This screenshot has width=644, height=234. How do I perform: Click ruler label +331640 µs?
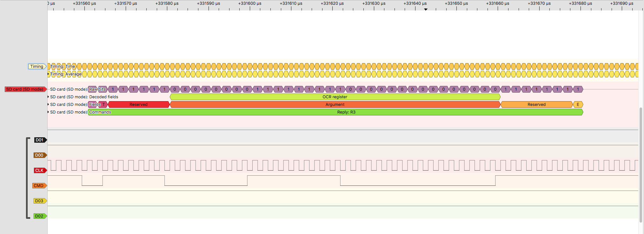point(415,3)
